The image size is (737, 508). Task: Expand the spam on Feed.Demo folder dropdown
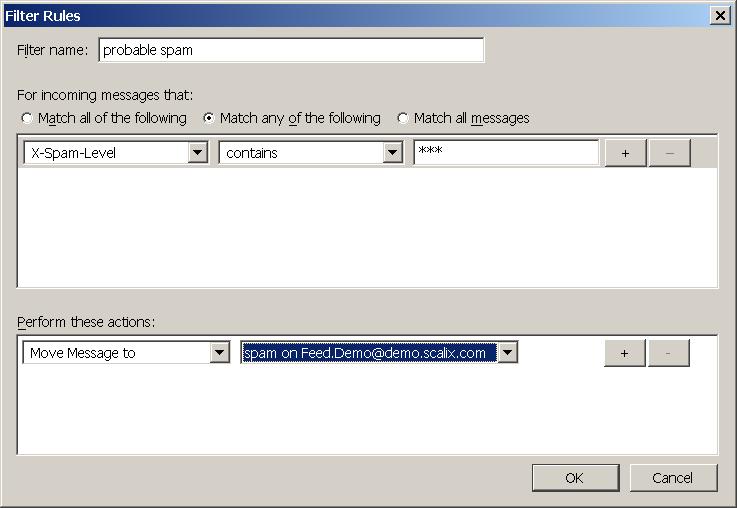click(x=508, y=353)
